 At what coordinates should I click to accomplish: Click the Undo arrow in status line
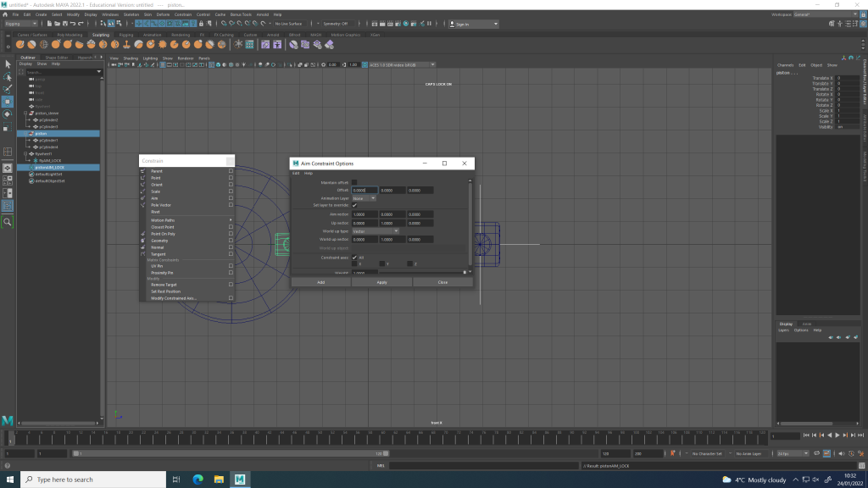coord(73,24)
